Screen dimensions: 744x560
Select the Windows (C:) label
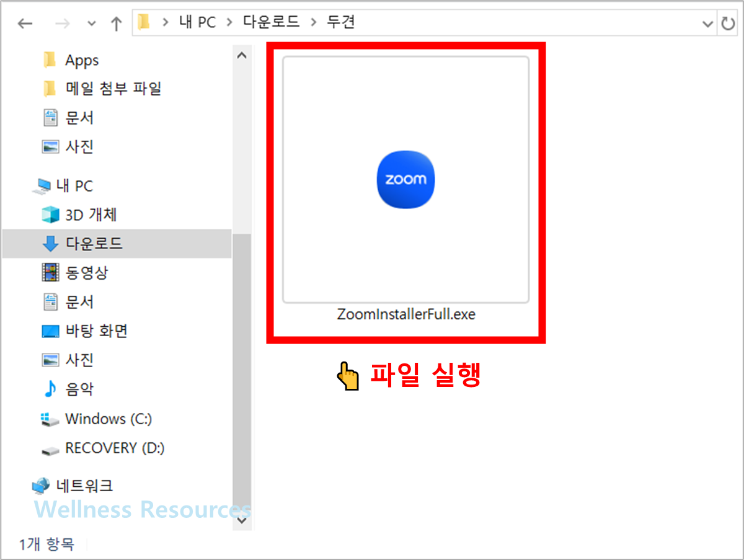pos(108,419)
